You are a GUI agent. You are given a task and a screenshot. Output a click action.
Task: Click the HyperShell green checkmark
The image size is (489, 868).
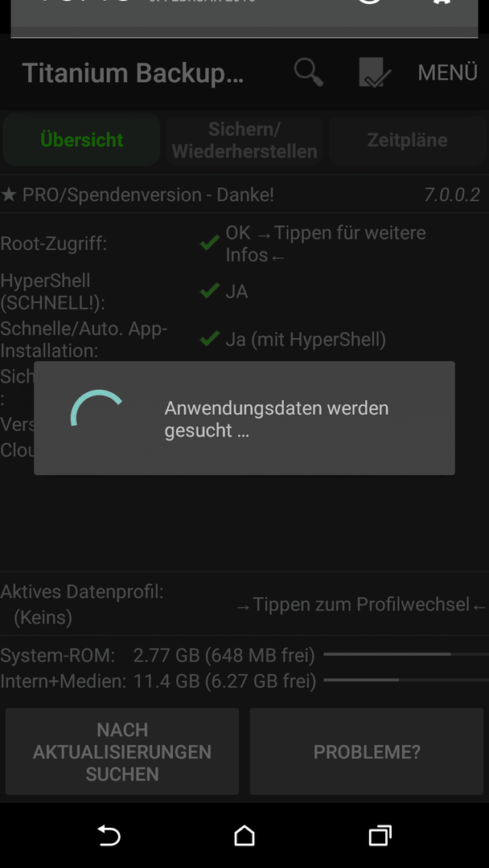[x=209, y=291]
